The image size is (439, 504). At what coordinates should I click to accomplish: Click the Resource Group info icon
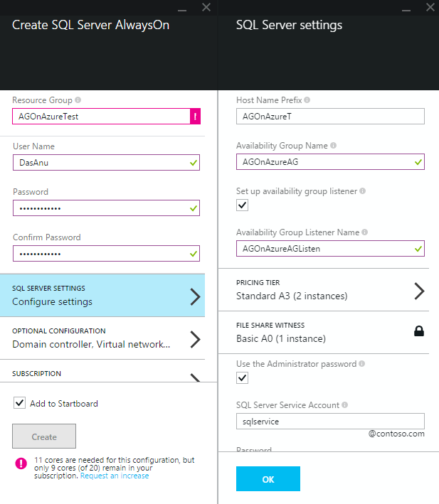[x=78, y=100]
